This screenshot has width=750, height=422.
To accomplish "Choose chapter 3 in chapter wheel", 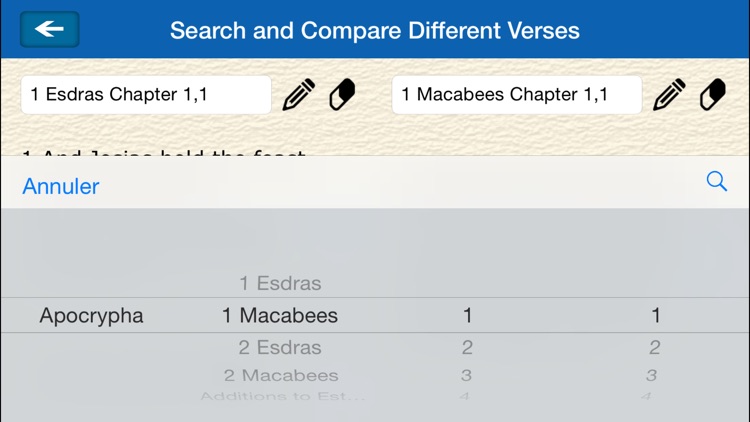I will click(466, 375).
